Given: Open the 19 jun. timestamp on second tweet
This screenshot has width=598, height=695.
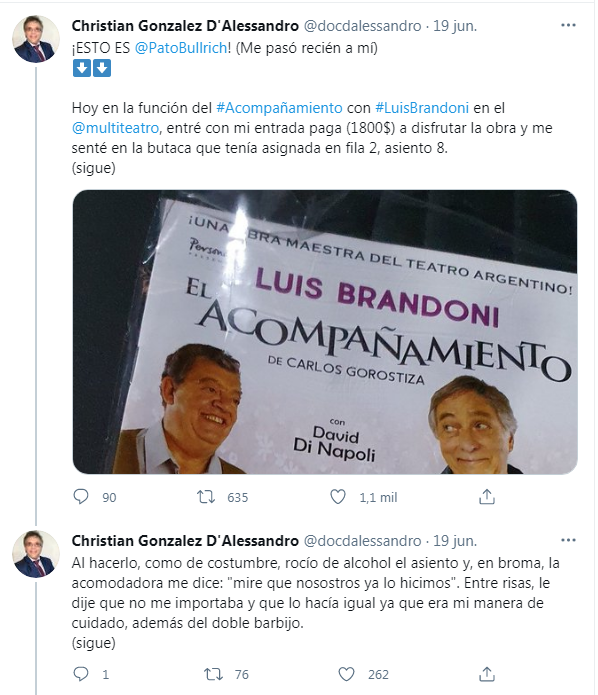Looking at the screenshot, I should pos(455,541).
